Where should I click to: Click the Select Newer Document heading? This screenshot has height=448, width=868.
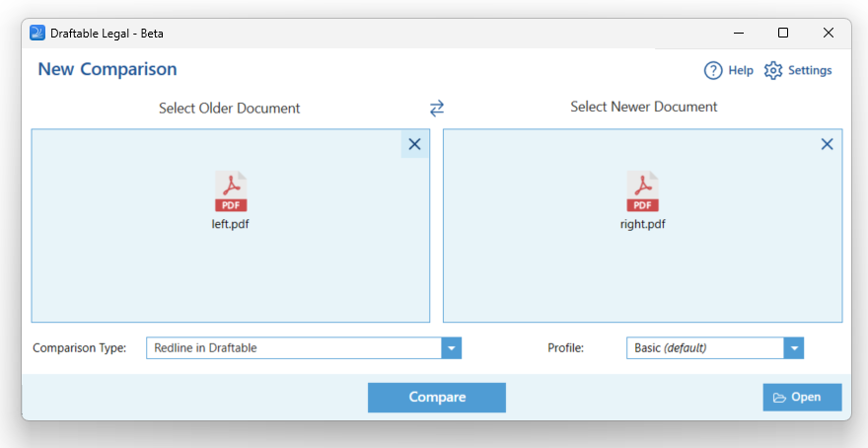click(x=644, y=107)
